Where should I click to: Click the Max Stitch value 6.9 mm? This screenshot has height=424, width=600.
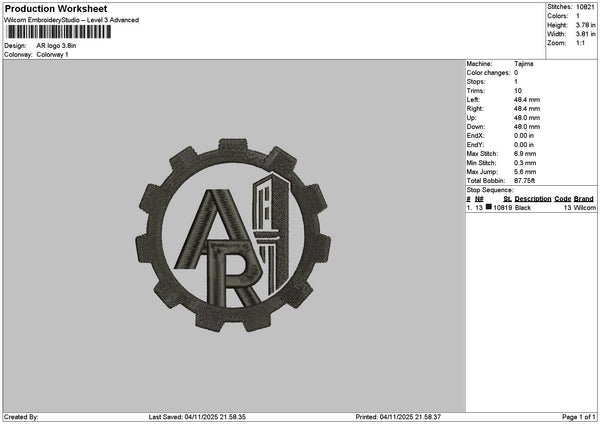click(525, 154)
